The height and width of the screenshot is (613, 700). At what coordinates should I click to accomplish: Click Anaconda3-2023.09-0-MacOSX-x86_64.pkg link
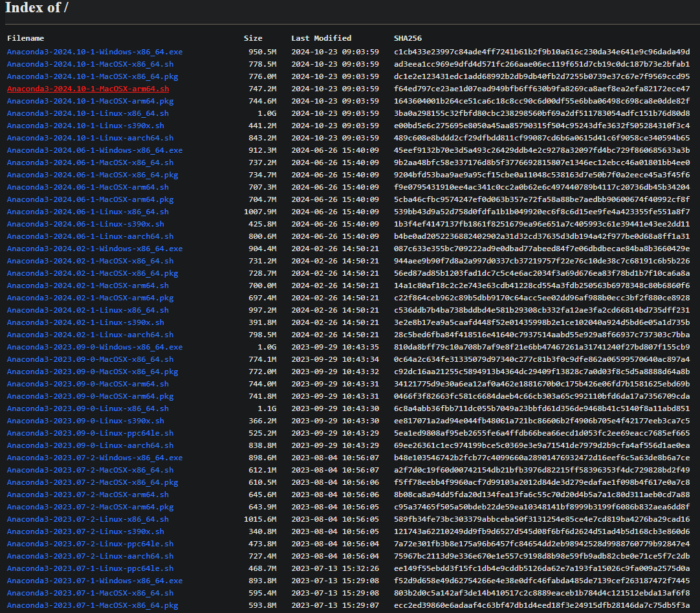(x=93, y=372)
